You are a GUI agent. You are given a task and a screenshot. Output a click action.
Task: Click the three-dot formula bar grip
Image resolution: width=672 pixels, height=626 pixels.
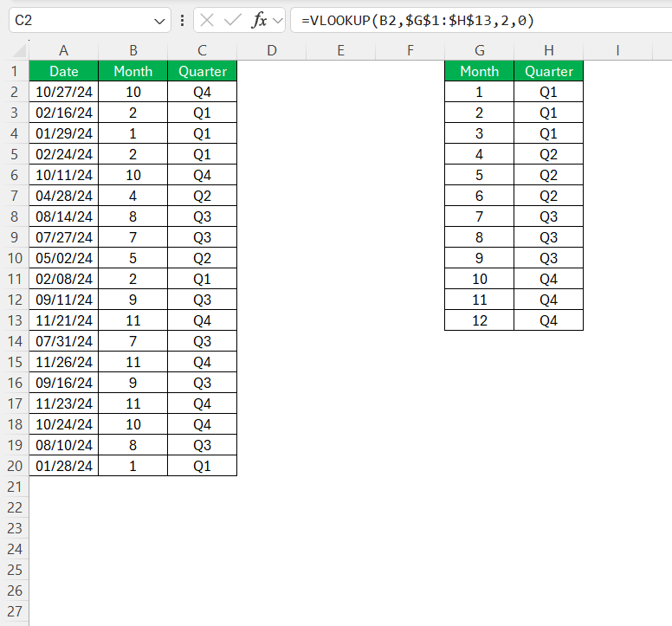tap(183, 20)
